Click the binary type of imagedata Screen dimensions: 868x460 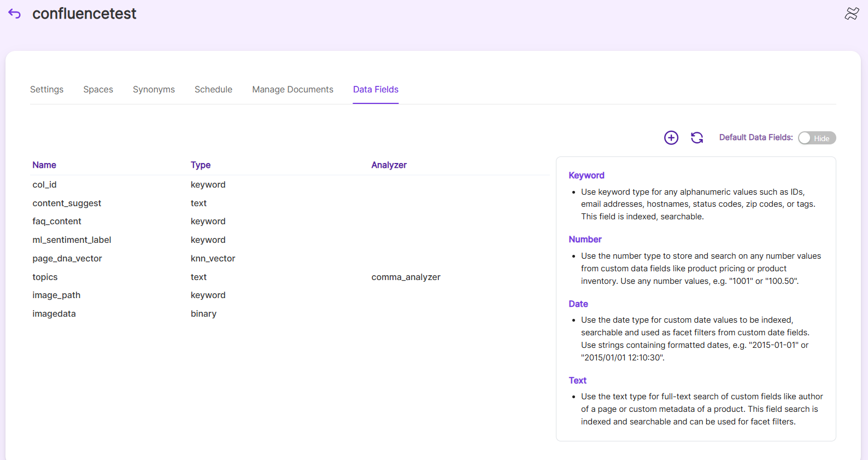coord(203,313)
